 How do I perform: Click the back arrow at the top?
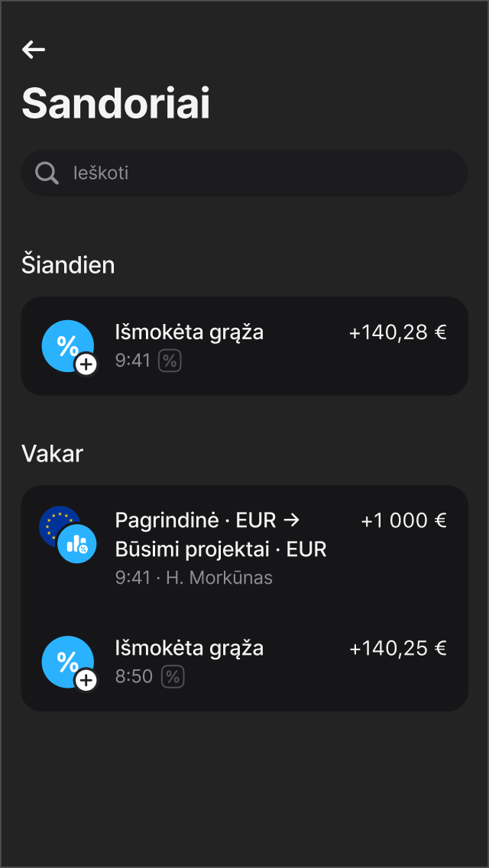(x=33, y=50)
